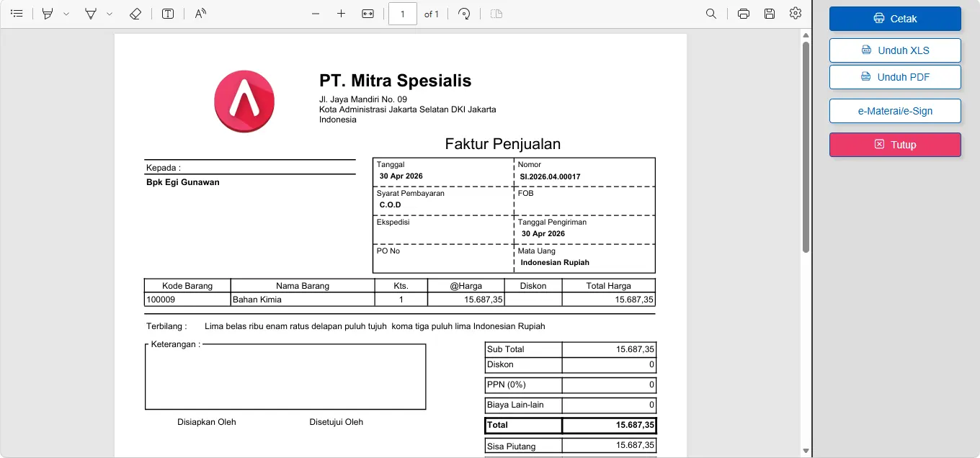This screenshot has width=980, height=458.
Task: Toggle fit to width view
Action: (368, 14)
